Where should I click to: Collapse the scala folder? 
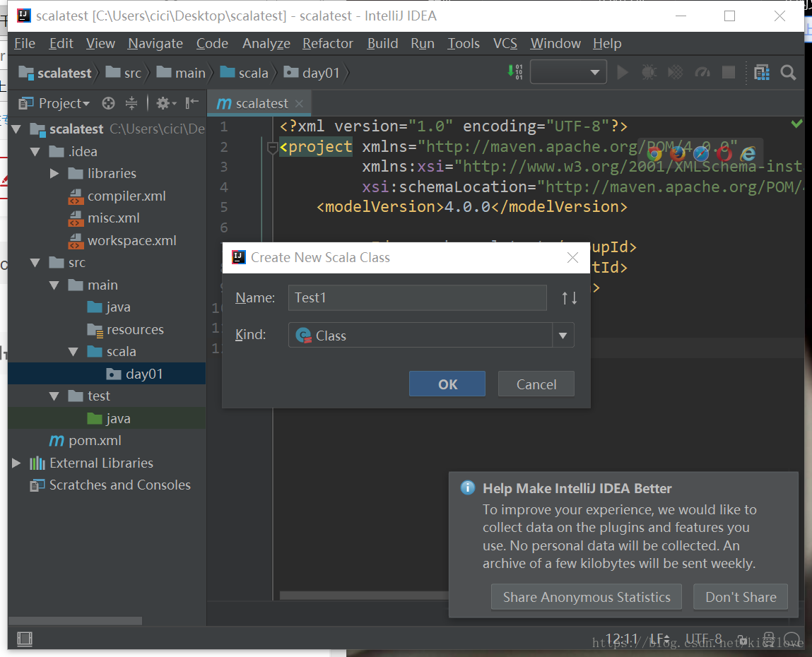[x=73, y=352]
